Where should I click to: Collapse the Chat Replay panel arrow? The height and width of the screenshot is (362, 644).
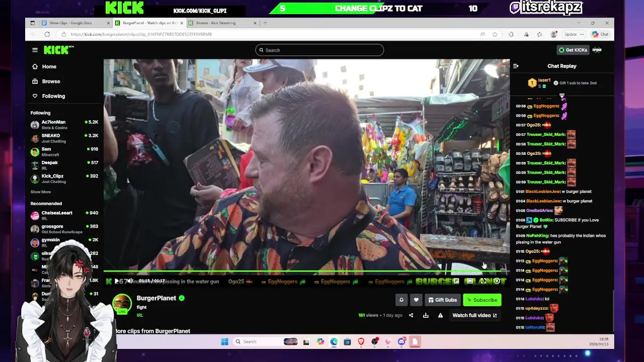click(x=516, y=66)
